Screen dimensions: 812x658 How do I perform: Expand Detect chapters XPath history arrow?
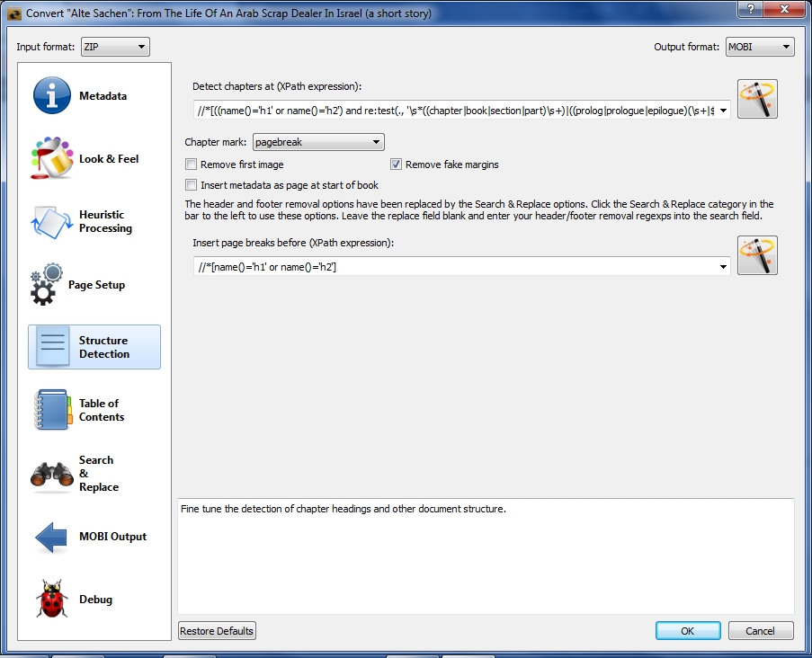(x=723, y=111)
